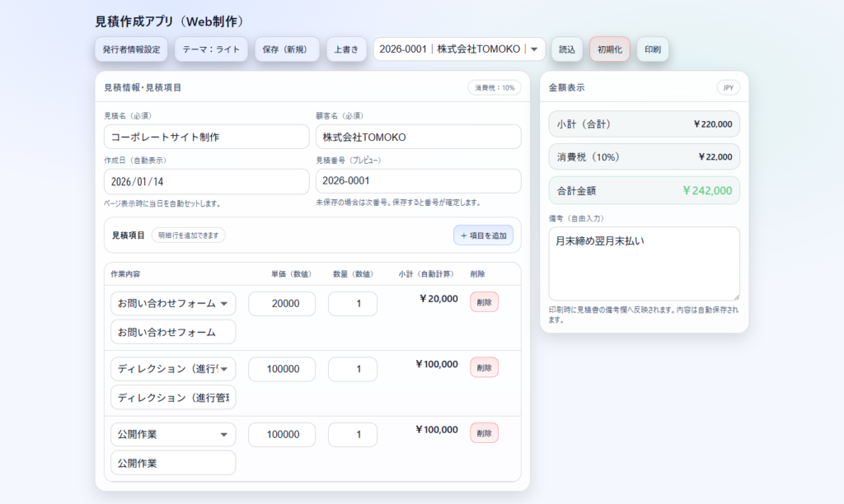The width and height of the screenshot is (844, 504).
Task: Open the ディレクション work content dropdown
Action: point(173,369)
